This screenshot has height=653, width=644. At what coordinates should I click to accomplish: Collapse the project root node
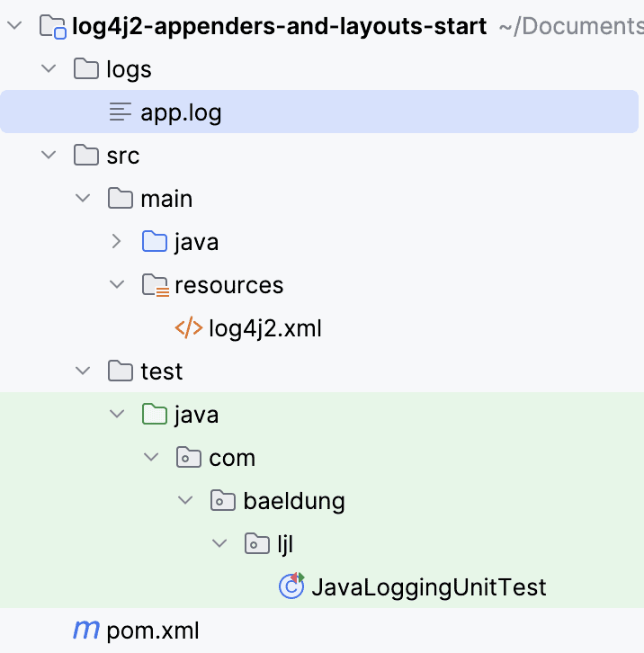click(13, 27)
